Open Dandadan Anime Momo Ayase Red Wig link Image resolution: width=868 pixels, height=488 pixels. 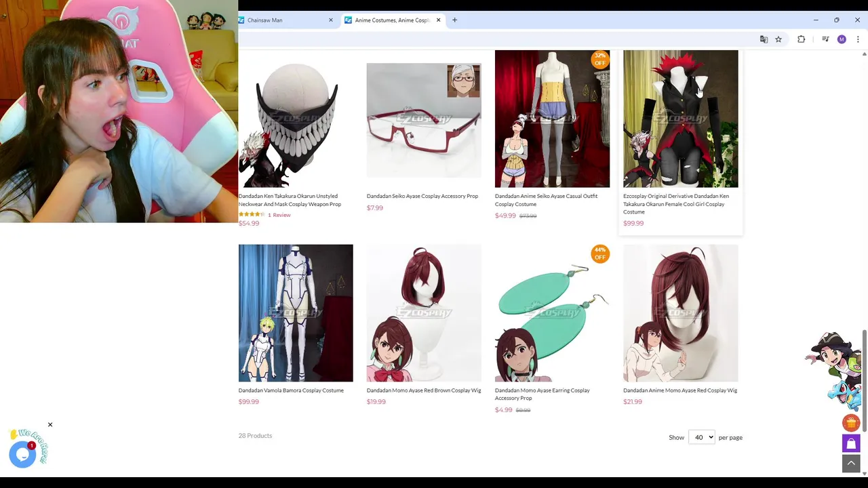click(x=680, y=390)
